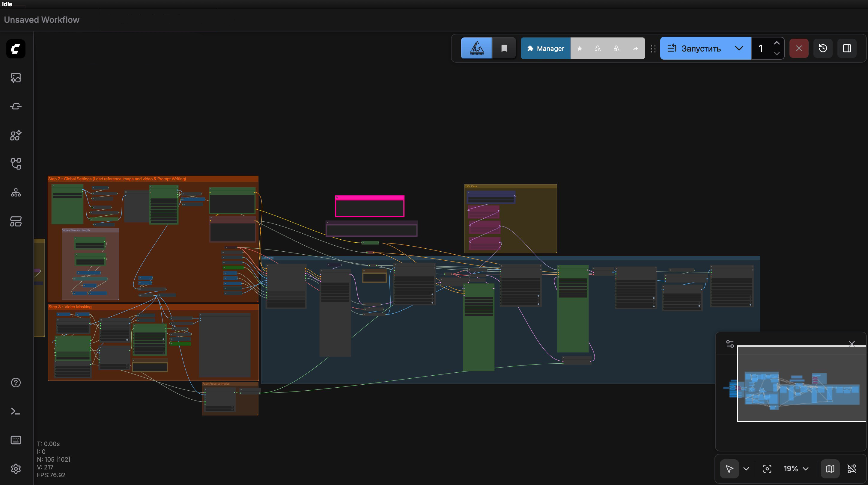Select the Step 2 - Global Settings group title
The height and width of the screenshot is (485, 868).
click(117, 179)
